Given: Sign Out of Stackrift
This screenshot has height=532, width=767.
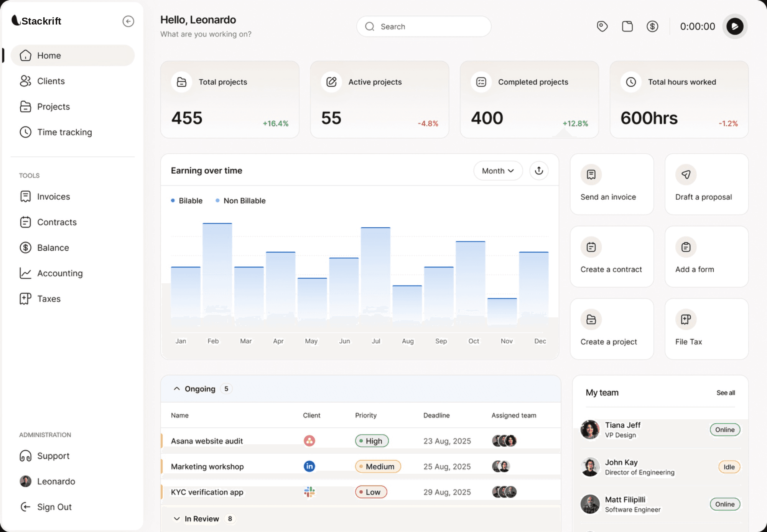Looking at the screenshot, I should click(54, 507).
